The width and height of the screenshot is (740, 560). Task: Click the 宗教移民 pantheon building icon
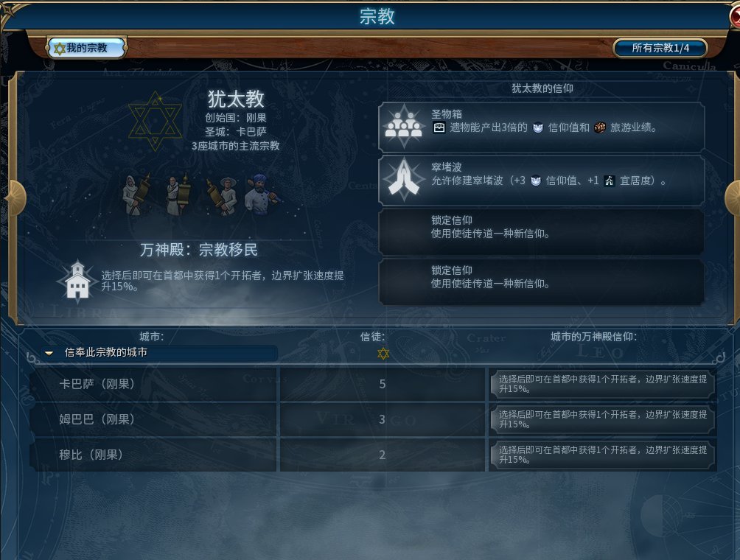pos(77,280)
